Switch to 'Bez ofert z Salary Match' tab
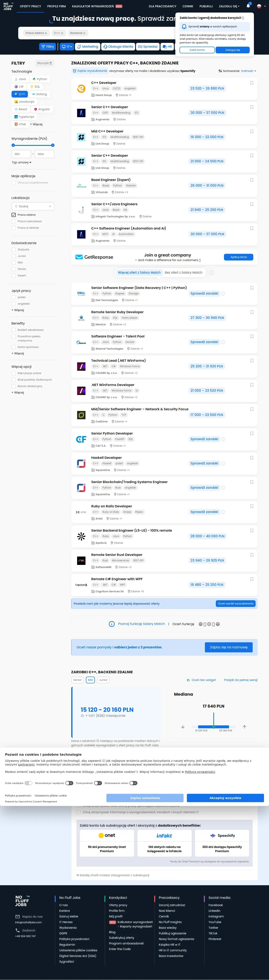This screenshot has height=980, width=269. click(x=183, y=272)
